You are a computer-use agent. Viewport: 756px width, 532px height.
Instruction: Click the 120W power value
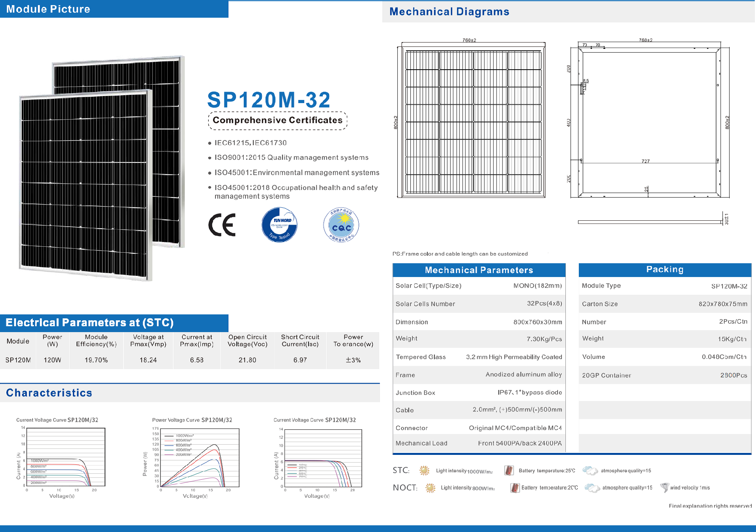[52, 360]
